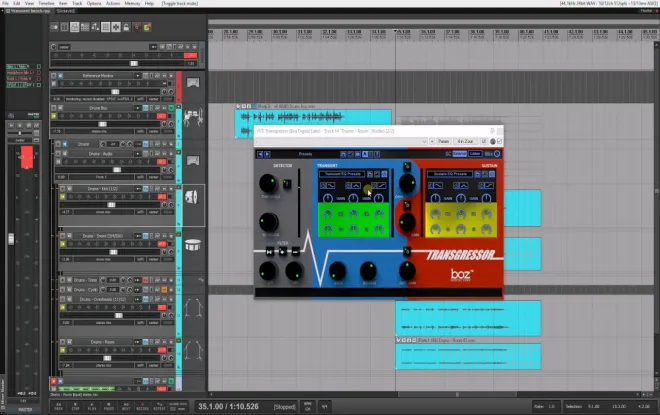The image size is (660, 415).
Task: Click the Reference Monitor volume fader
Action: coord(114,92)
